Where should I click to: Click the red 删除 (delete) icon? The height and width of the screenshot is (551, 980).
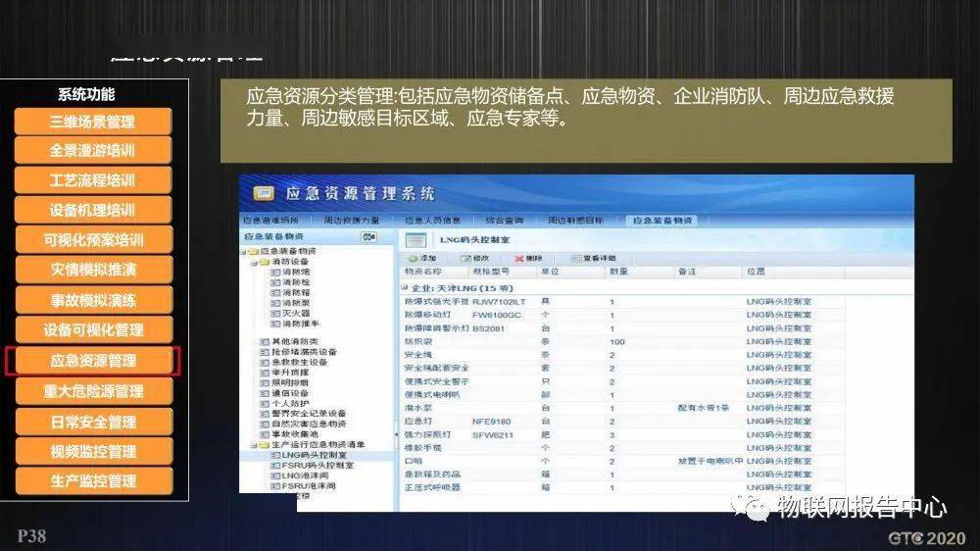point(518,257)
